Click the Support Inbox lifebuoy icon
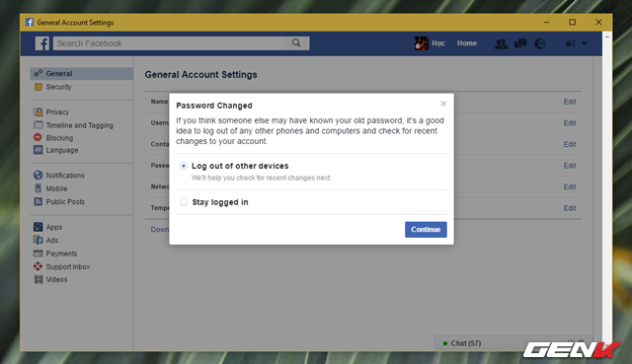Viewport: 632px width, 364px height. tap(38, 266)
